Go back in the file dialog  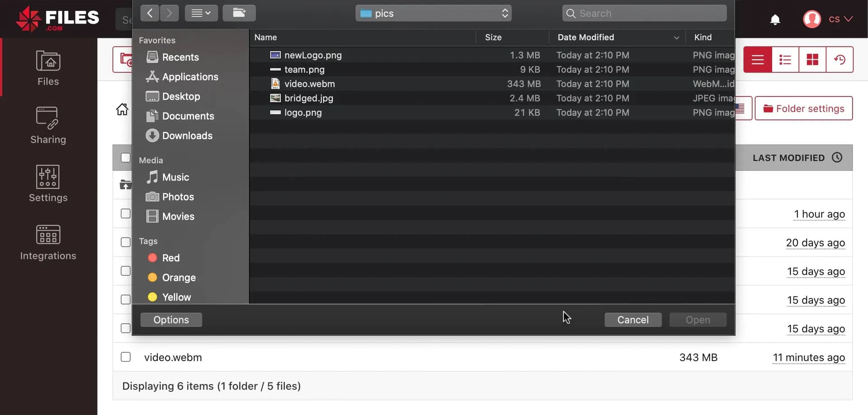click(x=150, y=13)
